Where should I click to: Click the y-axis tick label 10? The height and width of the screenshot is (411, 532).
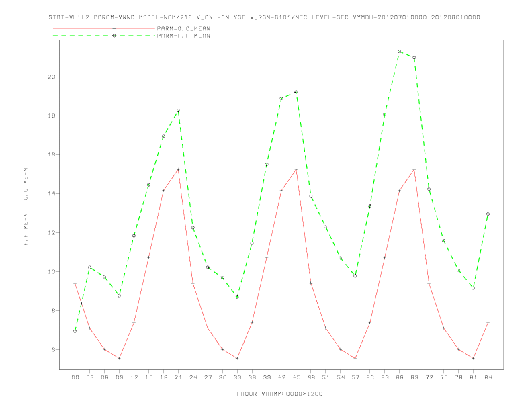[51, 271]
